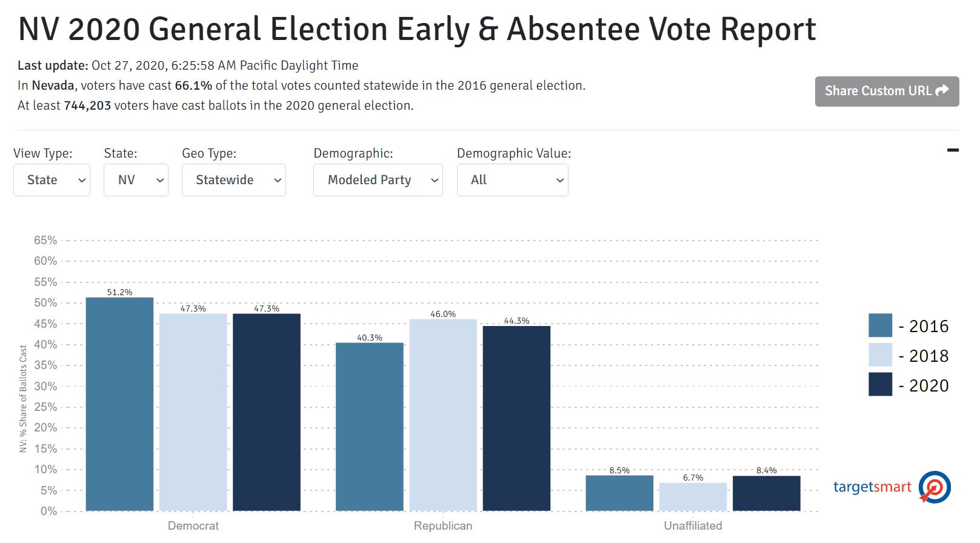
Task: Expand the Geo Type Statewide dropdown
Action: (233, 180)
